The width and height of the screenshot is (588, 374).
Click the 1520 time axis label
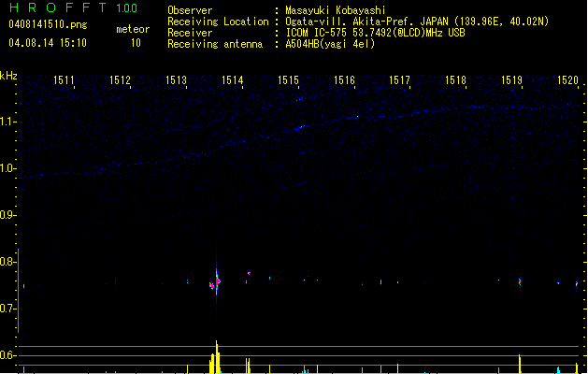(567, 80)
